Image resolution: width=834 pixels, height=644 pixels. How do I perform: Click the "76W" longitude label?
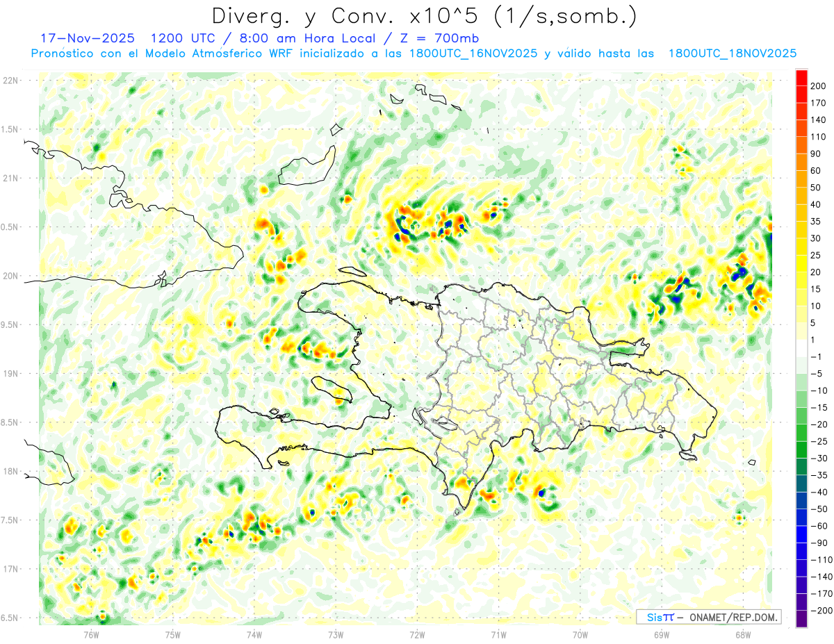click(91, 634)
